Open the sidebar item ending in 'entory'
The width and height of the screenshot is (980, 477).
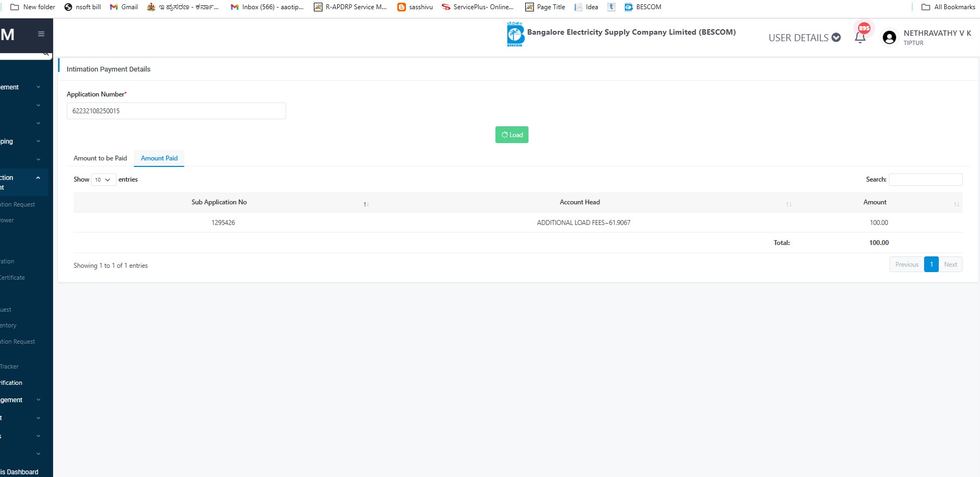click(8, 325)
